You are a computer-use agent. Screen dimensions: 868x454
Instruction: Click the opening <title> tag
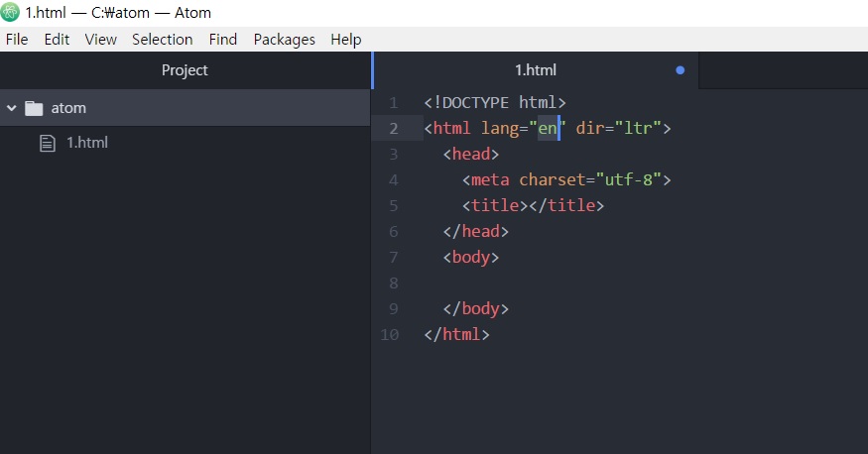(495, 206)
